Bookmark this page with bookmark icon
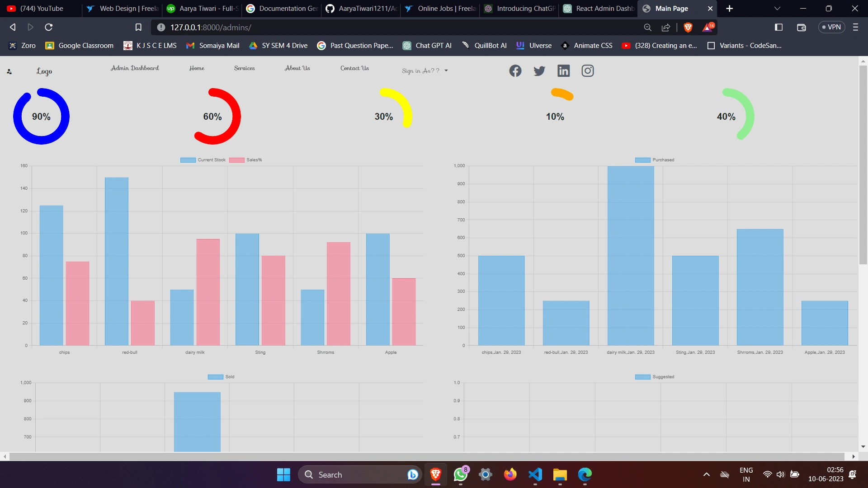This screenshot has height=488, width=868. 138,28
